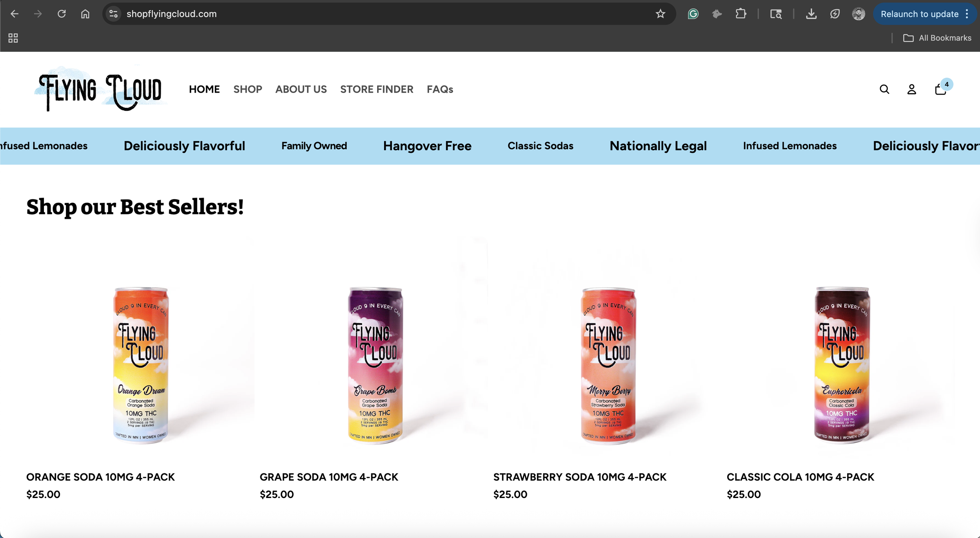Reload the page with the refresh icon
This screenshot has height=538, width=980.
coord(62,14)
